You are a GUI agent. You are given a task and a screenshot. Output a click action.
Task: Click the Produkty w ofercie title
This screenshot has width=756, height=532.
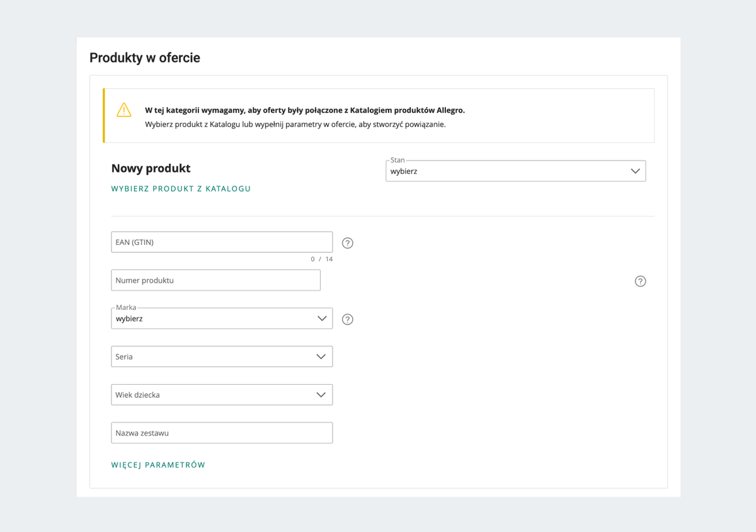(x=145, y=58)
